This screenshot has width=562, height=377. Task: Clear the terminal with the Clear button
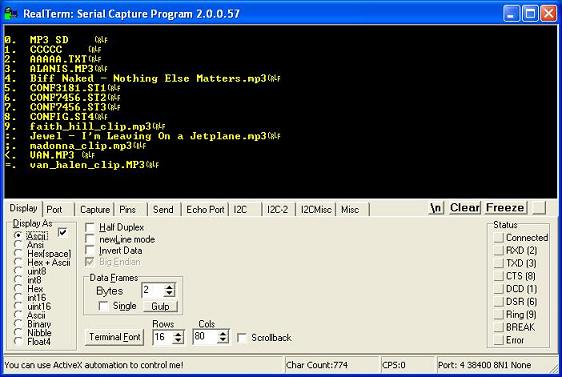point(465,208)
